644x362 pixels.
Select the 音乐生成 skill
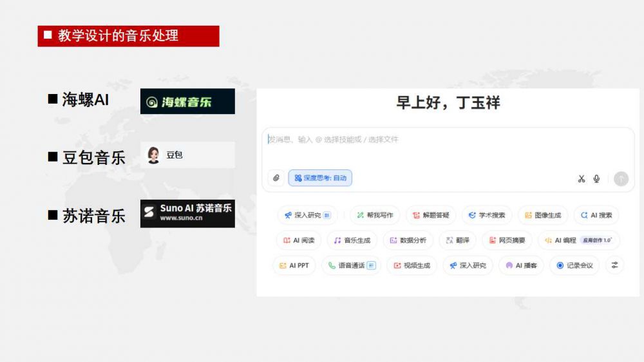tap(352, 240)
